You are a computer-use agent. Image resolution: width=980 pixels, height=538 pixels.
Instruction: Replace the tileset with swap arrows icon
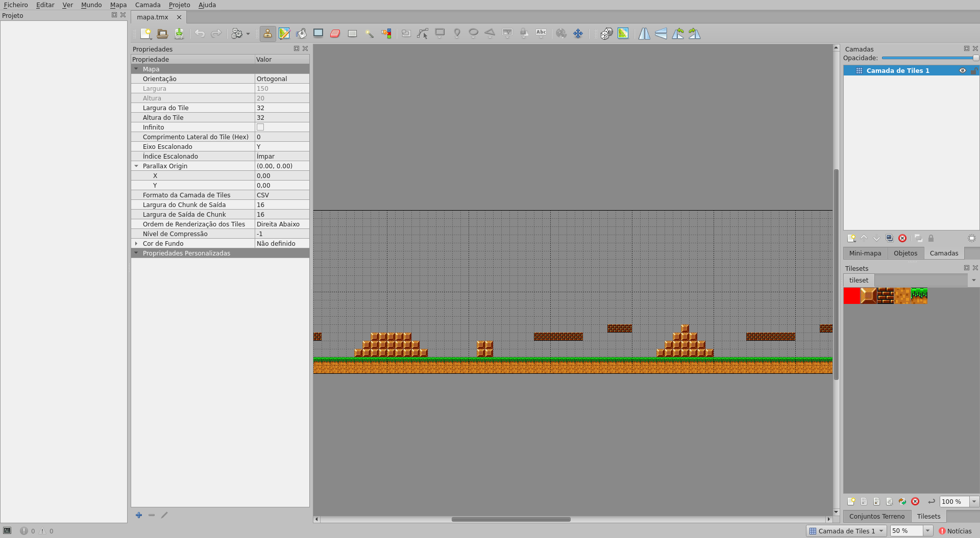[902, 501]
